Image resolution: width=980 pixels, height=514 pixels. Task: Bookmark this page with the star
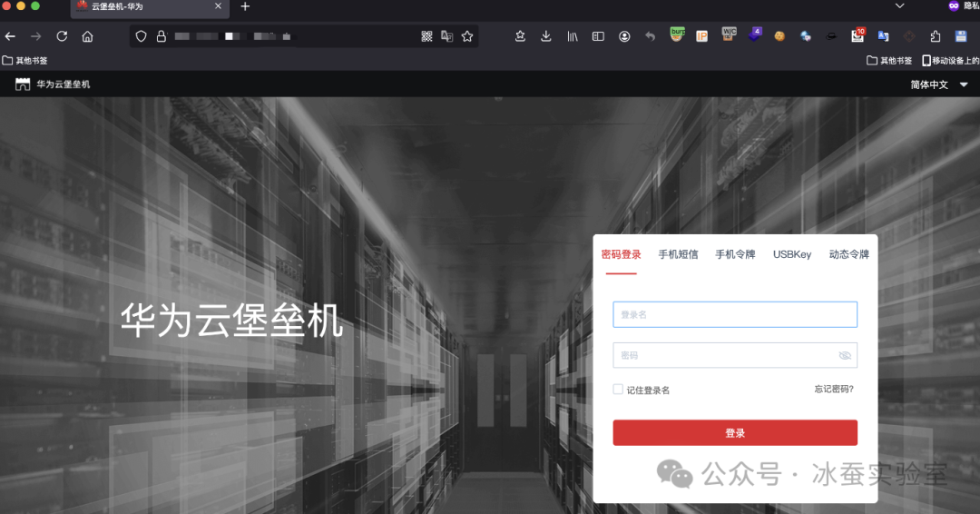click(467, 36)
